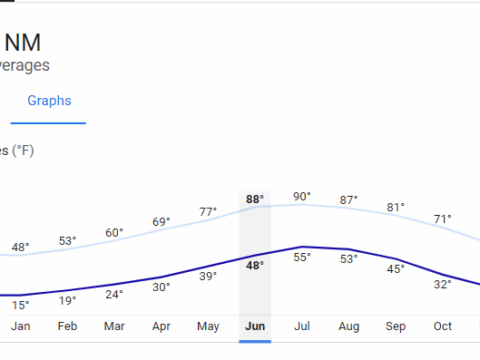Click the 90° July high label
The width and height of the screenshot is (480, 360).
(302, 196)
